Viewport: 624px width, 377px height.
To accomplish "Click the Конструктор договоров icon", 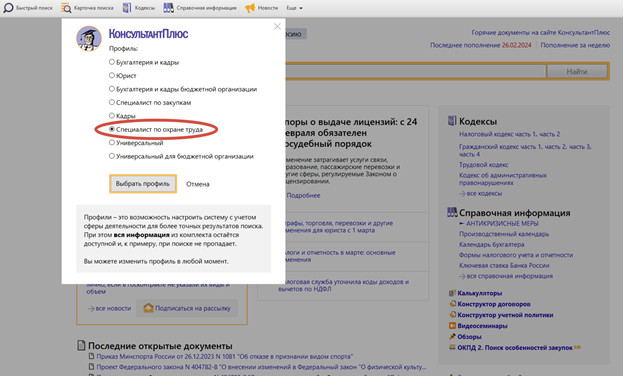I will [452, 304].
